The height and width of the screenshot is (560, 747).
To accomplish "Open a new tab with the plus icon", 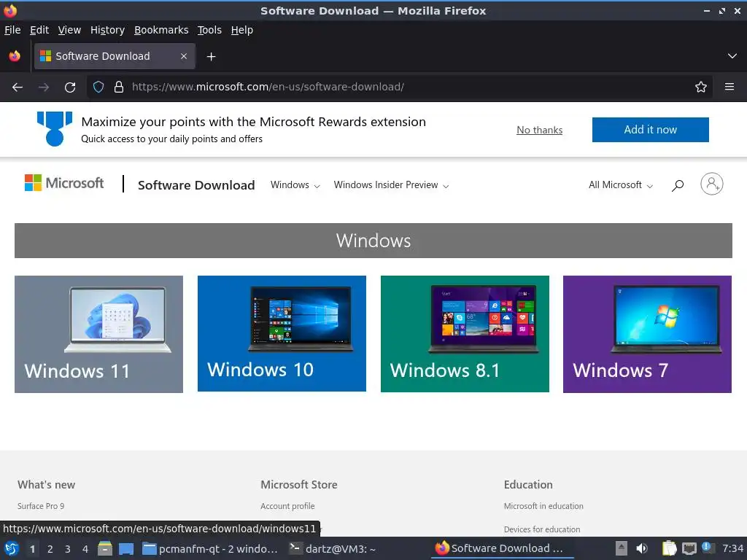I will tap(211, 57).
